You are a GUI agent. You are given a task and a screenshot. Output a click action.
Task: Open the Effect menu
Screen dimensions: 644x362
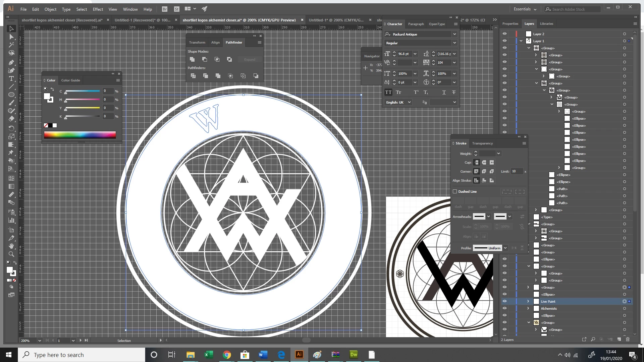(98, 9)
